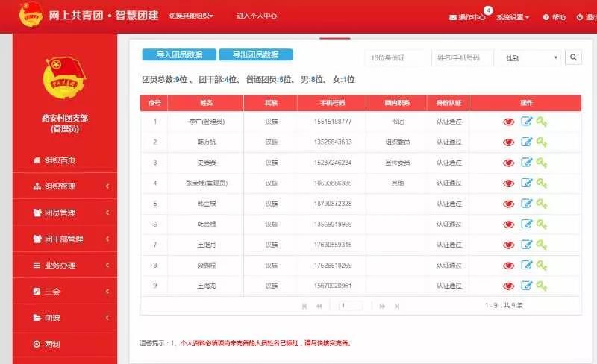Click the key icon in row 4
This screenshot has width=597, height=364.
click(542, 183)
